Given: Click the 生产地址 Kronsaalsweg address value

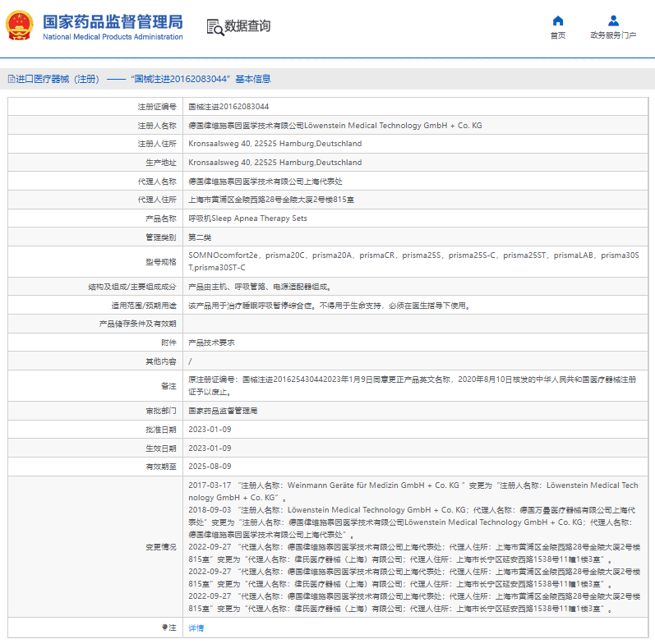Looking at the screenshot, I should 274,163.
